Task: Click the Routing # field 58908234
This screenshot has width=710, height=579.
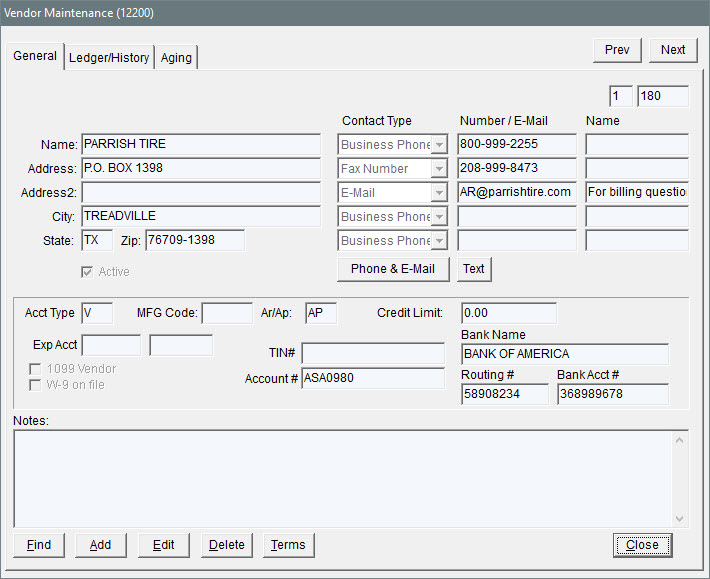Action: [505, 394]
